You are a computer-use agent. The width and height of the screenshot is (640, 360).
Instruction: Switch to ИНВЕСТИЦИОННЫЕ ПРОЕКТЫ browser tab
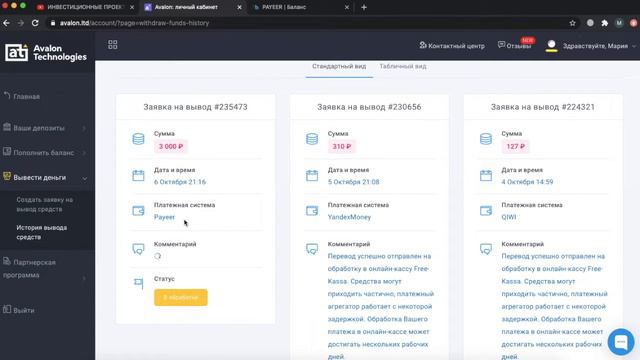pyautogui.click(x=84, y=7)
